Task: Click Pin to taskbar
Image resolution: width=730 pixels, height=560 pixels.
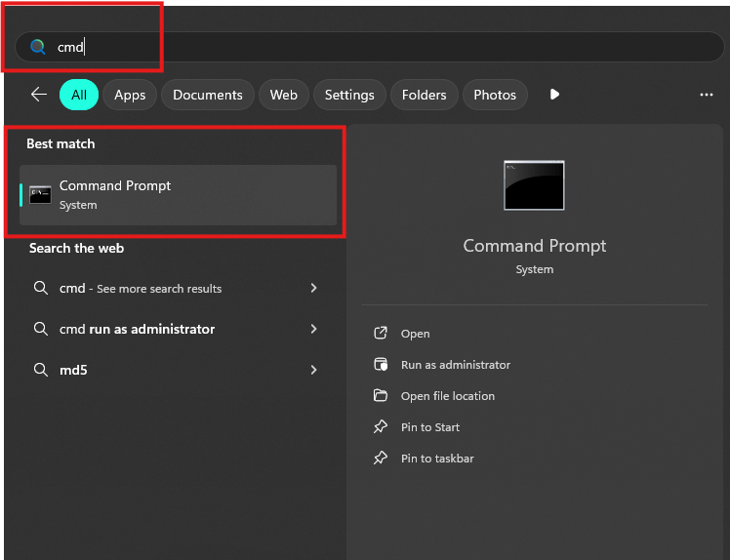Action: [437, 459]
